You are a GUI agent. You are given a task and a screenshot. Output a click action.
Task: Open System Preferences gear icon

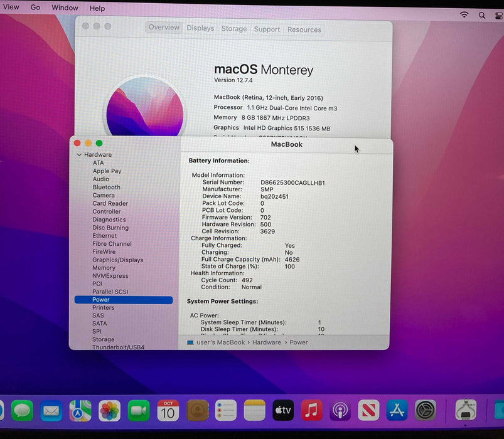pyautogui.click(x=426, y=411)
